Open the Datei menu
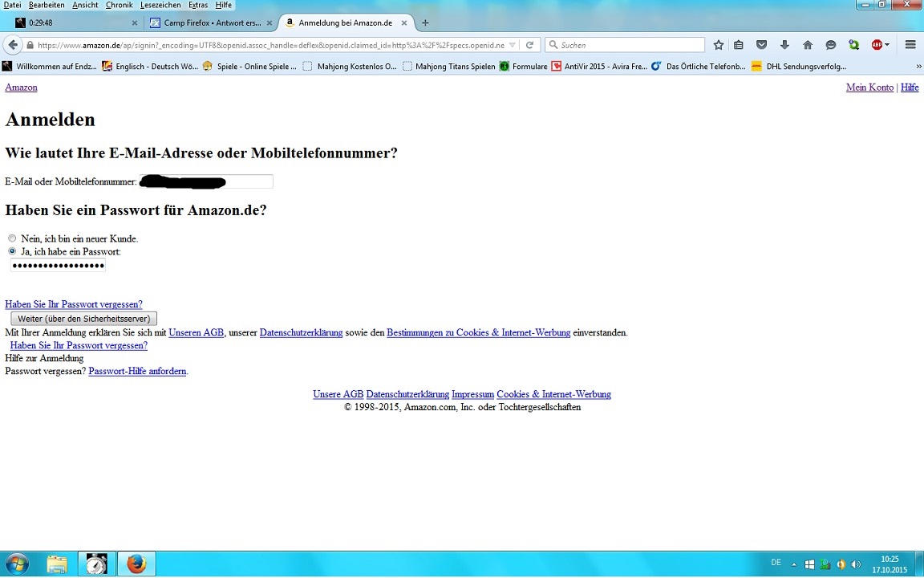 pos(12,5)
